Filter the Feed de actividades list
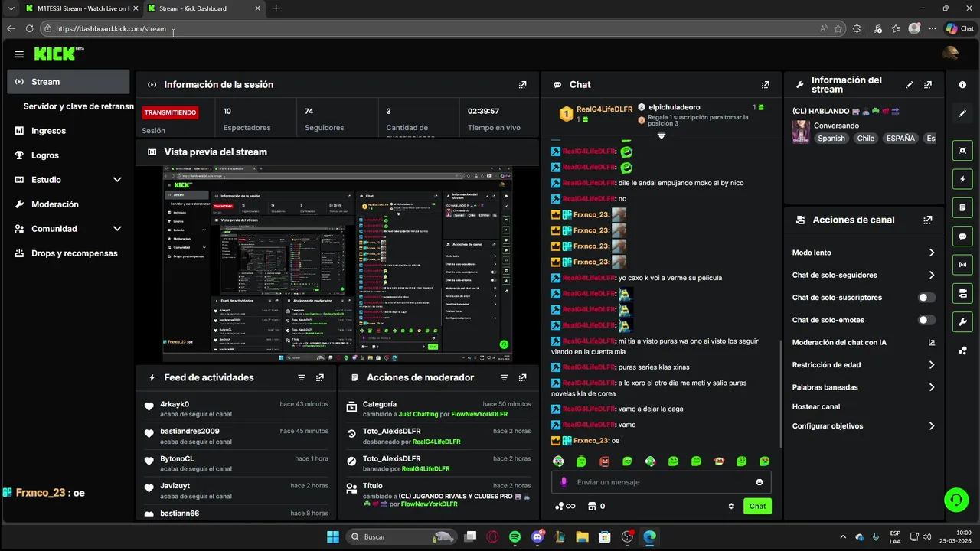The width and height of the screenshot is (980, 551). pyautogui.click(x=302, y=377)
